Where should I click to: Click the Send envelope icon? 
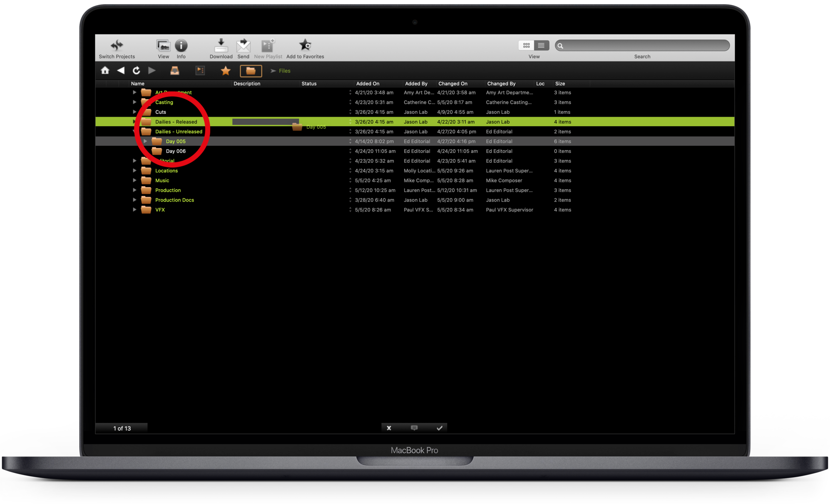pos(243,45)
